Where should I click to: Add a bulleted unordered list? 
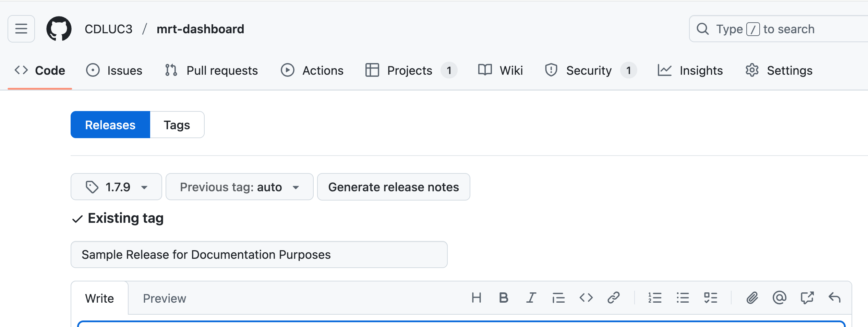[x=683, y=298]
